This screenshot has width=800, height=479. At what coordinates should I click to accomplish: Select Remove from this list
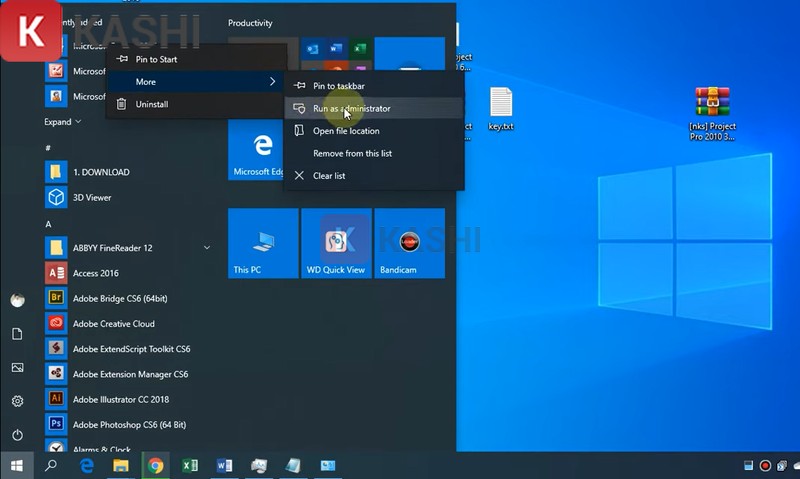[374, 153]
